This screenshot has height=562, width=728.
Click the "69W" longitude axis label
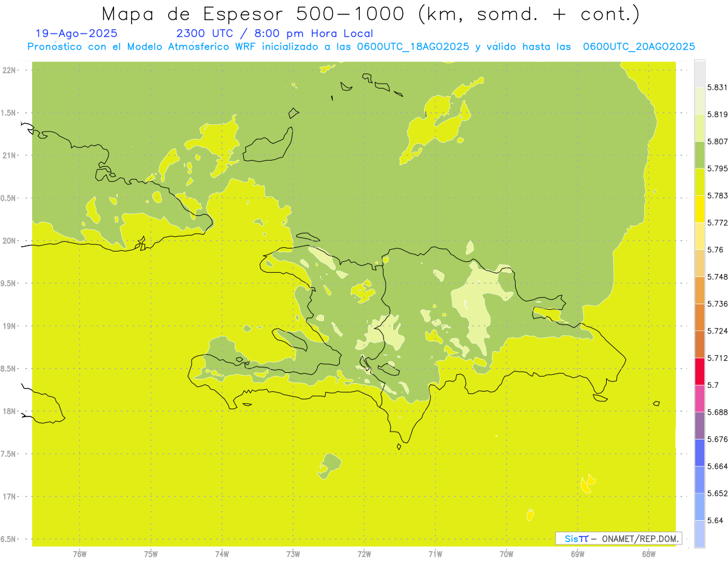pos(578,554)
